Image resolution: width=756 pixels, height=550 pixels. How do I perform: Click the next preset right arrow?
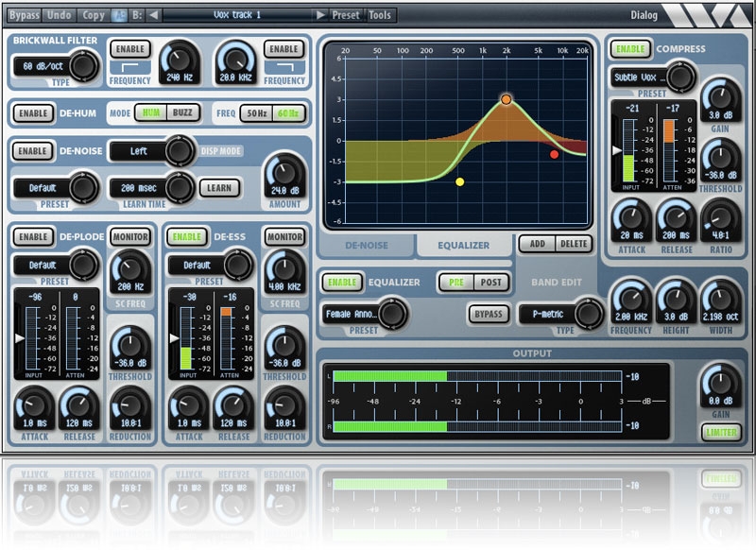coord(320,15)
